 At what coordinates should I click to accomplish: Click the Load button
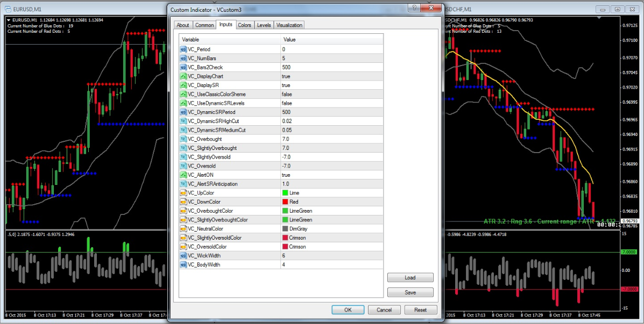[x=411, y=278]
